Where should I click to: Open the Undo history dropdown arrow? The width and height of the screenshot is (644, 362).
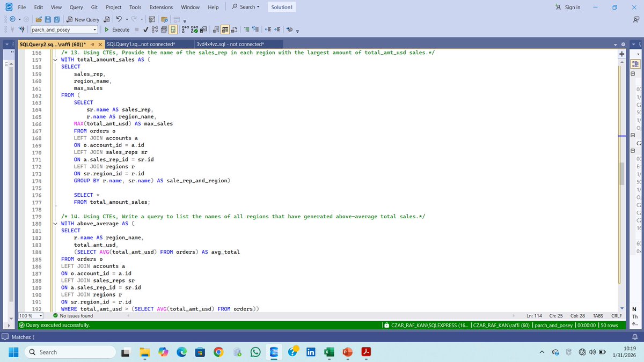(x=127, y=19)
